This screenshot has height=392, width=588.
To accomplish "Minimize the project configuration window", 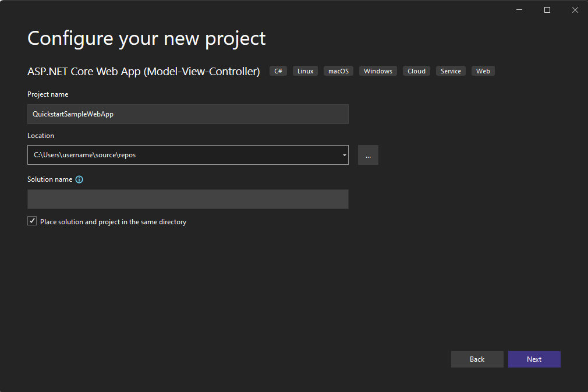I will [x=518, y=9].
